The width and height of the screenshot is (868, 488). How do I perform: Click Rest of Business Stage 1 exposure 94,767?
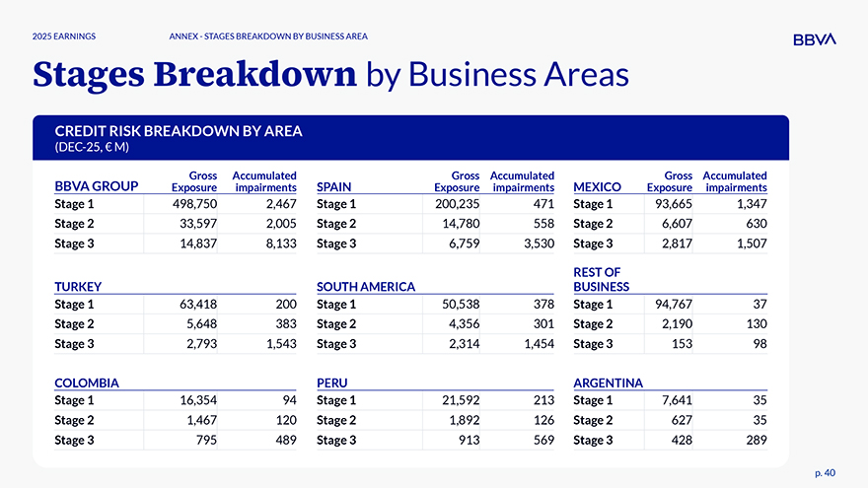click(x=673, y=305)
